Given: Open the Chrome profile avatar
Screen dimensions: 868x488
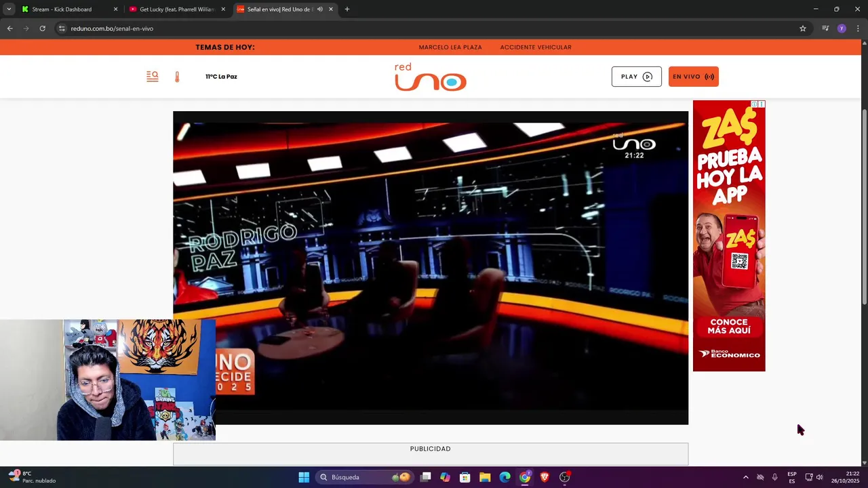Looking at the screenshot, I should point(842,28).
